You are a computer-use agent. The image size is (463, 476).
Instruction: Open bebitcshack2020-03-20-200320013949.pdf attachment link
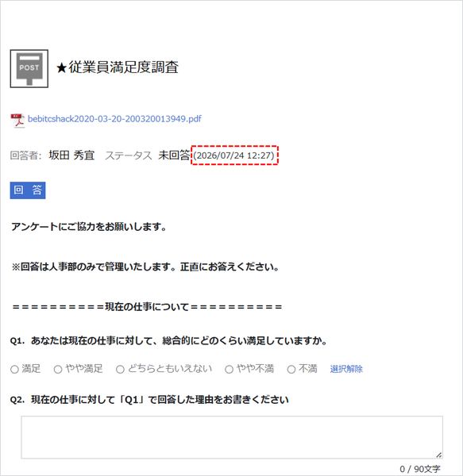(114, 119)
